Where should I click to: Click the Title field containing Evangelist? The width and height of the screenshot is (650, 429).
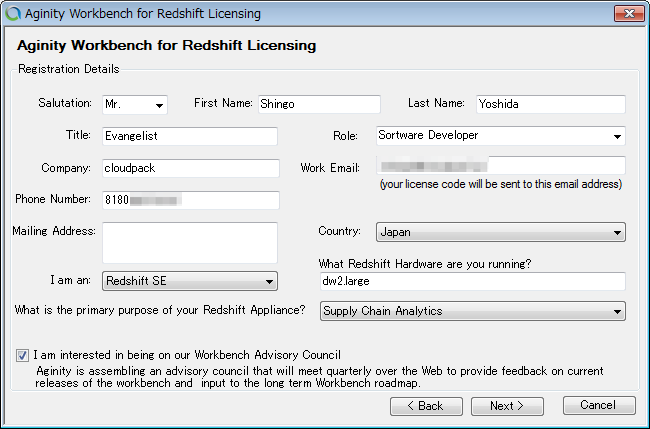190,136
